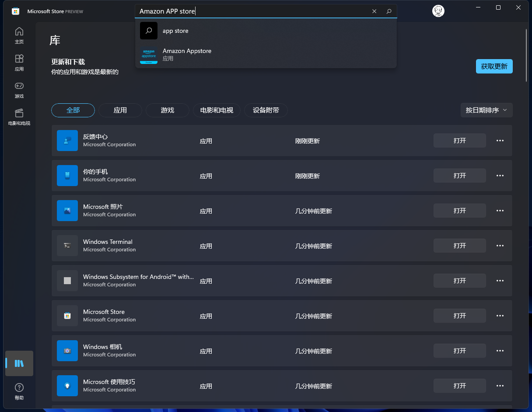
Task: Click the vertical scrollbar of the library
Action: click(x=526, y=55)
